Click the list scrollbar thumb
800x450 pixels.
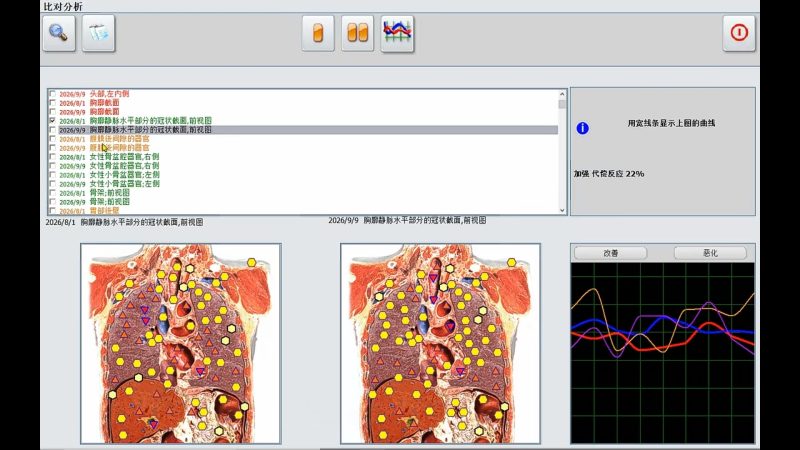pos(562,104)
